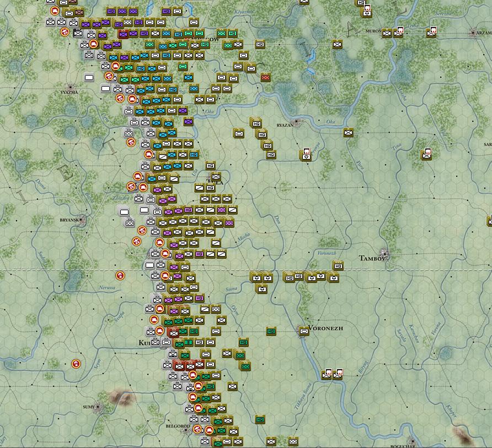Click the SUMY city label
Image resolution: width=492 pixels, height=448 pixels.
[x=88, y=407]
